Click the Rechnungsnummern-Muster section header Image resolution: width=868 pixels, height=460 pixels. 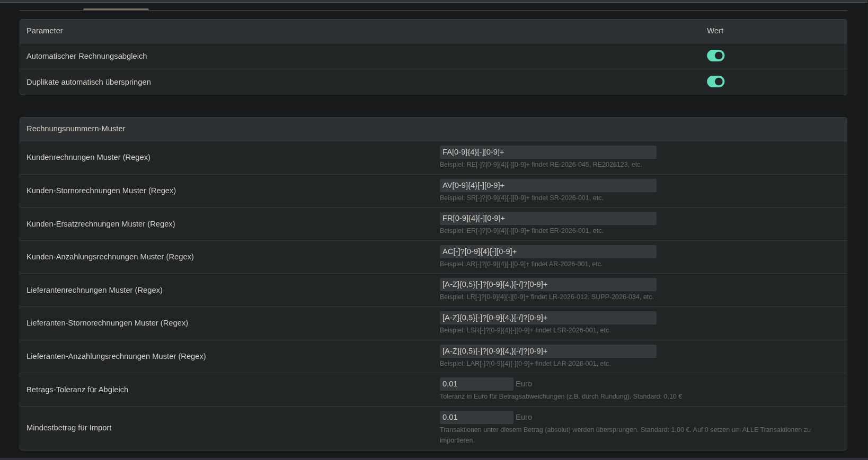[76, 129]
